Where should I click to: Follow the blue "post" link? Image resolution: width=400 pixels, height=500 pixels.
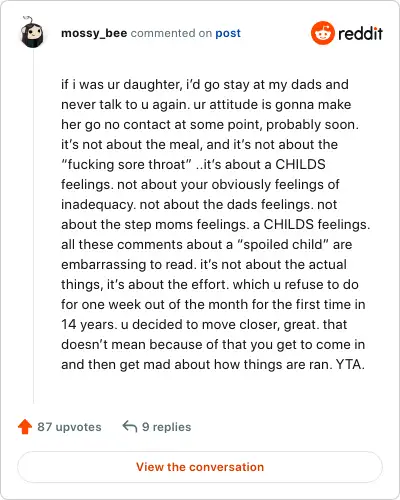(228, 33)
